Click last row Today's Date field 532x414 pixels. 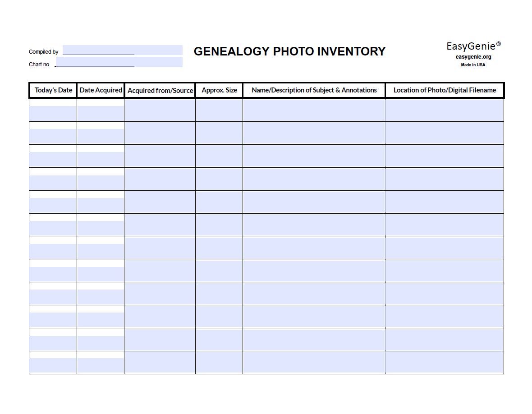tap(53, 365)
